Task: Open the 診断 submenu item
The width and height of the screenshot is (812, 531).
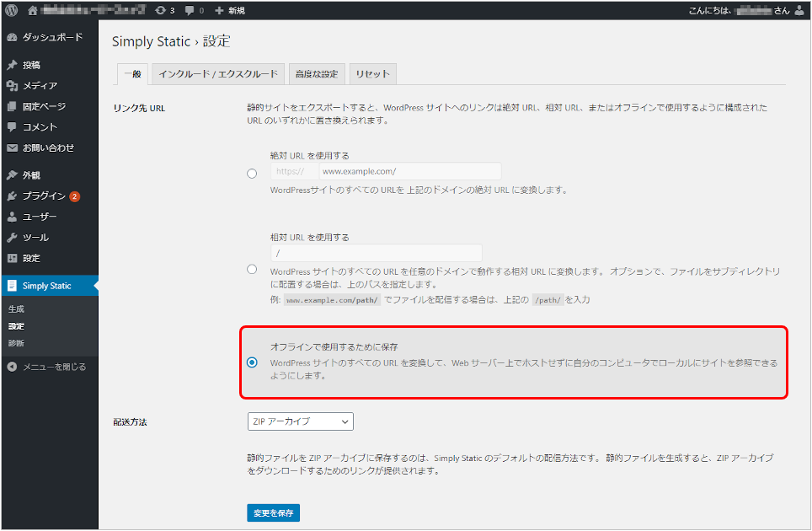Action: (x=16, y=343)
